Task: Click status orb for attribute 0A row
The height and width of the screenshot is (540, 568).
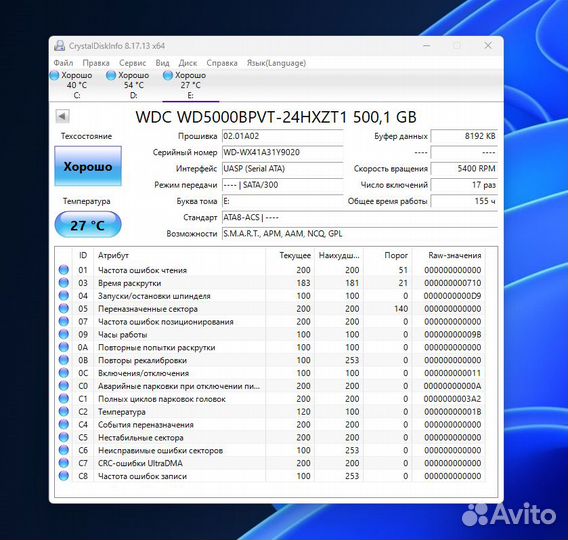Action: (64, 347)
